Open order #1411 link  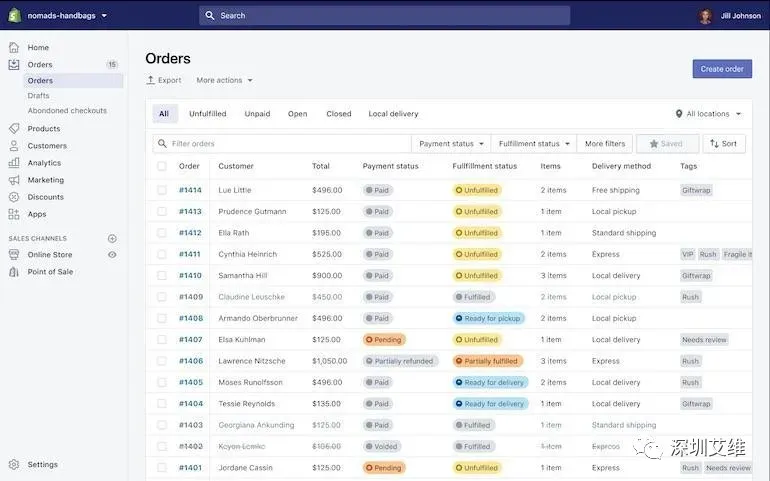(190, 254)
